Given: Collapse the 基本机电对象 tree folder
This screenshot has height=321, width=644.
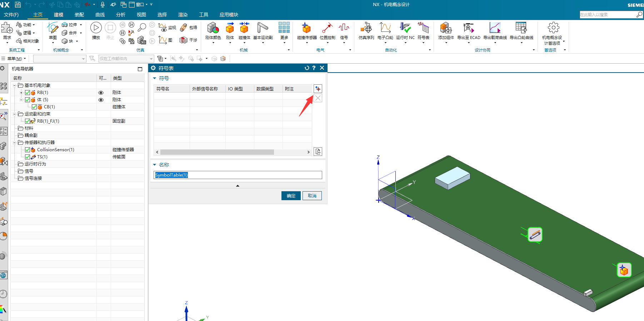Looking at the screenshot, I should [15, 85].
